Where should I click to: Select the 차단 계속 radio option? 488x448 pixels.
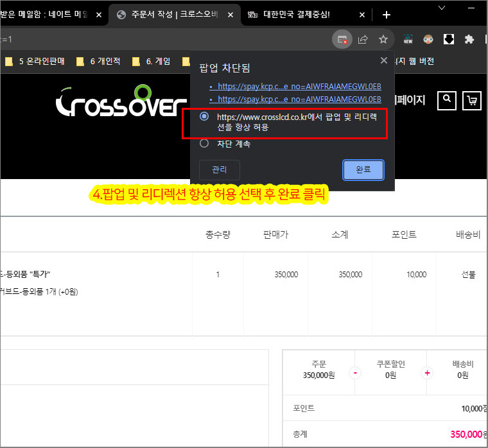204,144
